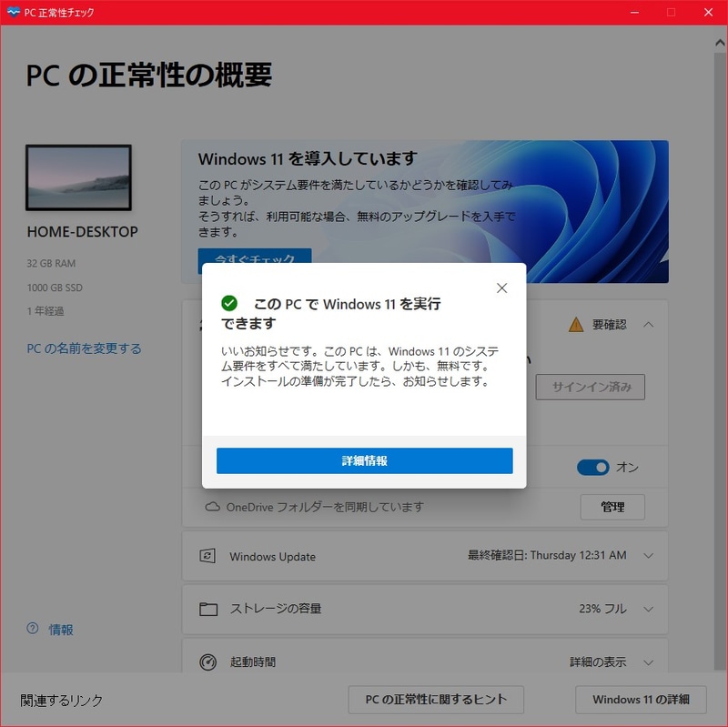728x727 pixels.
Task: Click the OneDrive cloud icon
Action: tap(213, 507)
